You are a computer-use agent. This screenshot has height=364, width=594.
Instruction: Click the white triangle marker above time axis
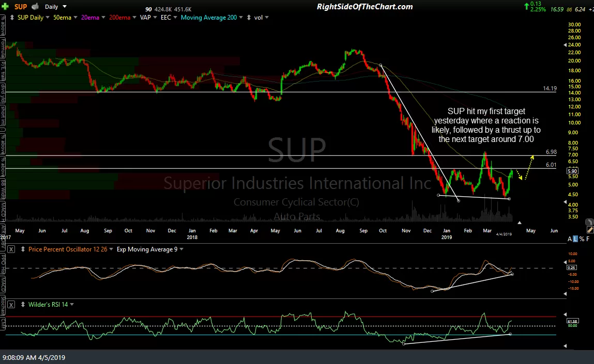(520, 223)
